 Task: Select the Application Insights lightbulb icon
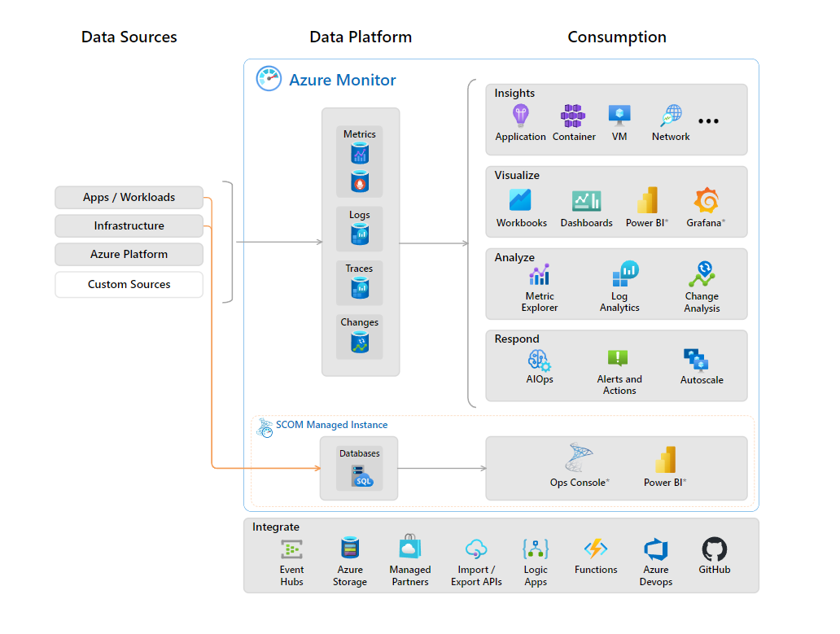[x=520, y=115]
